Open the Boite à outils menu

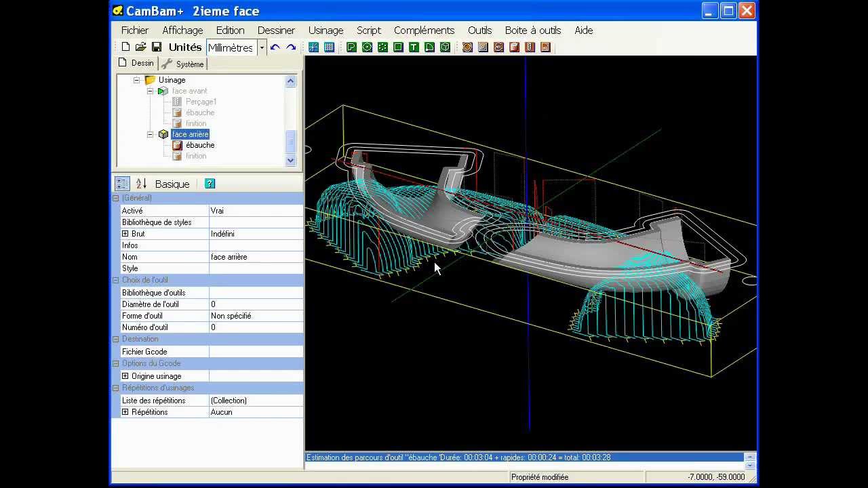[533, 30]
